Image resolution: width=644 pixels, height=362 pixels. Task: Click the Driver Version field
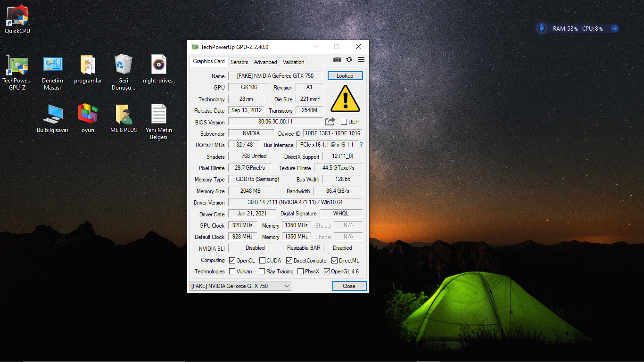[295, 202]
